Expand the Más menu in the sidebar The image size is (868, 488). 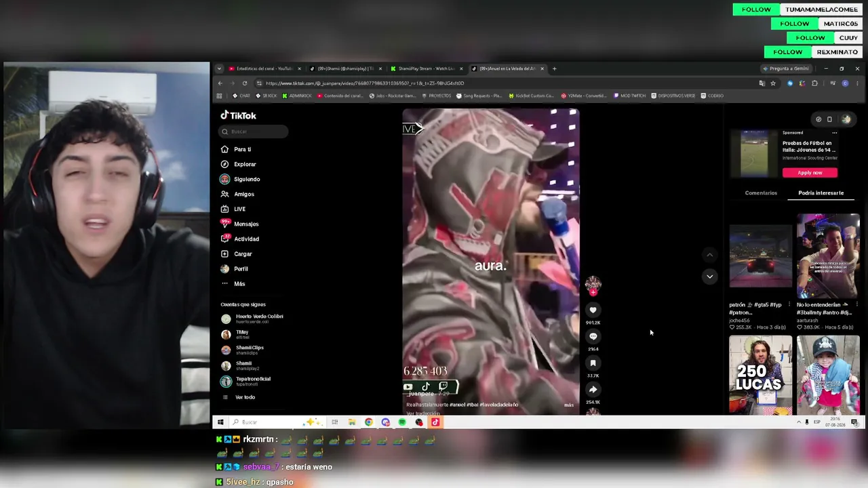click(x=233, y=283)
